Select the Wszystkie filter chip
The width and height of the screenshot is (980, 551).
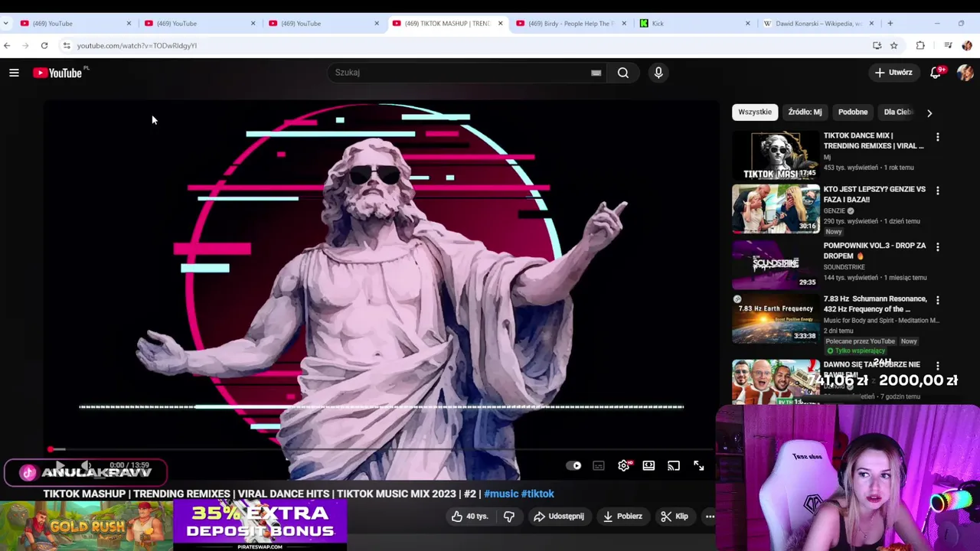755,112
